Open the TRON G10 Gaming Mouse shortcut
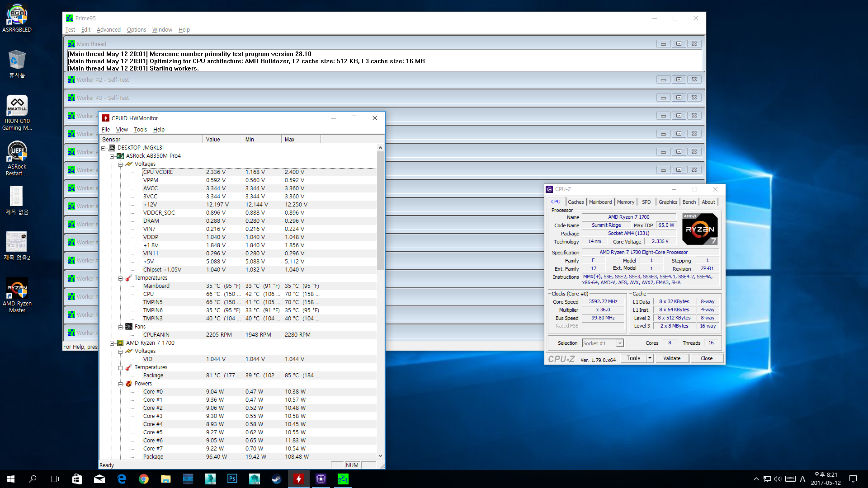This screenshot has height=488, width=868. tap(17, 113)
